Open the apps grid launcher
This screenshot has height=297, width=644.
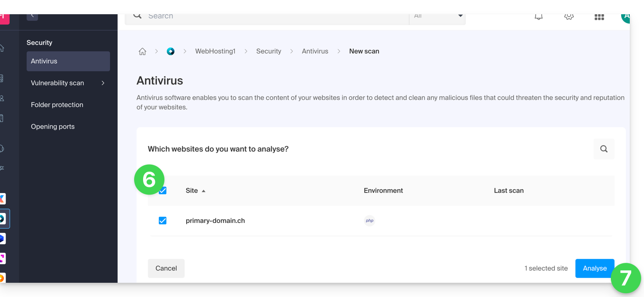click(x=599, y=17)
